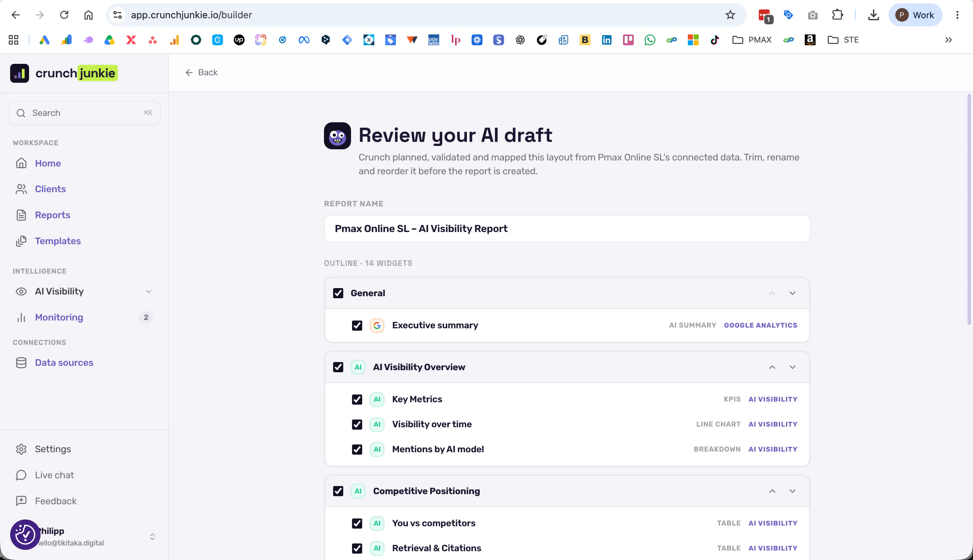Open the browser downloads icon

(x=874, y=15)
